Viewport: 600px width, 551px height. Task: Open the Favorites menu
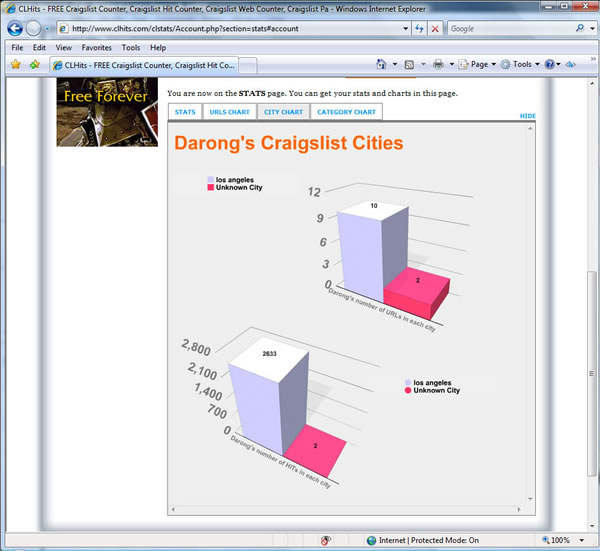pos(96,47)
